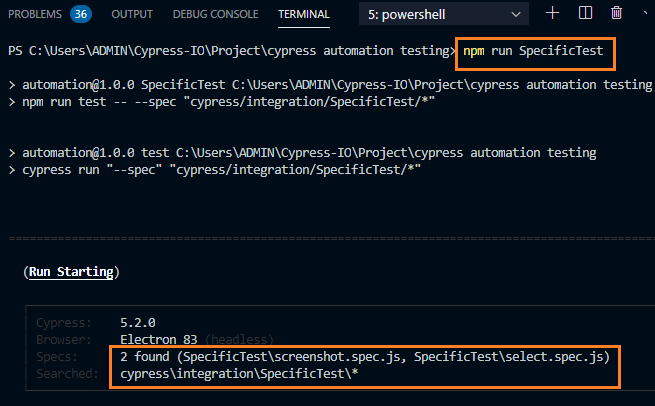655x406 pixels.
Task: Click the Cypress version '5.2.0' value
Action: pos(138,322)
